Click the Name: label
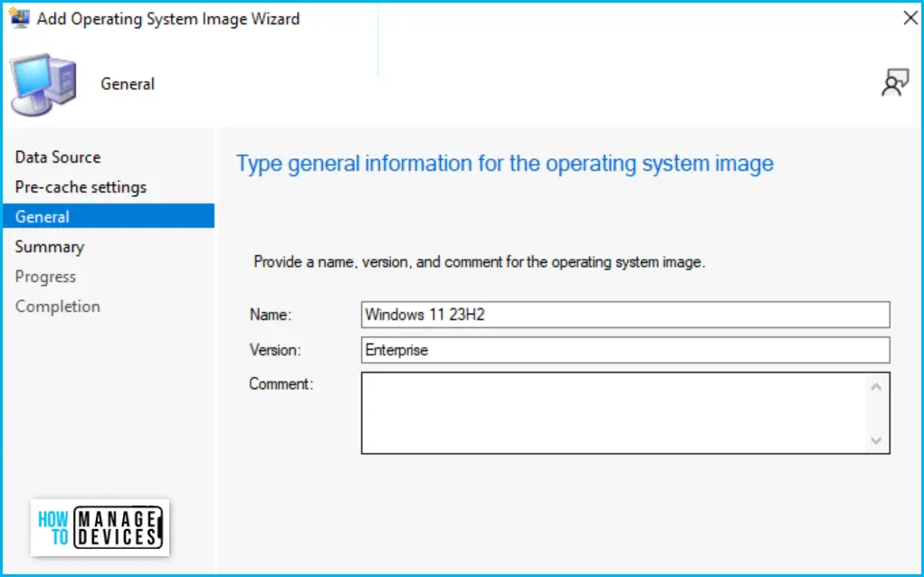This screenshot has height=577, width=924. point(269,315)
